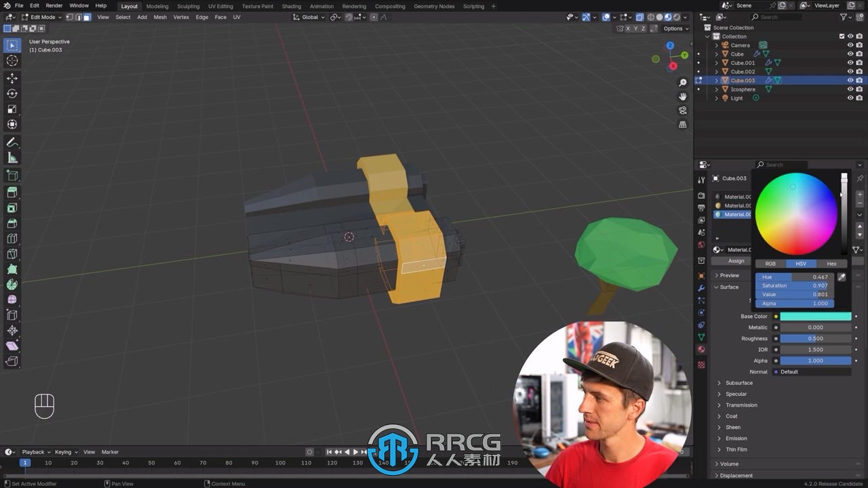
Task: Click the viewport pan hand icon
Action: click(x=683, y=96)
